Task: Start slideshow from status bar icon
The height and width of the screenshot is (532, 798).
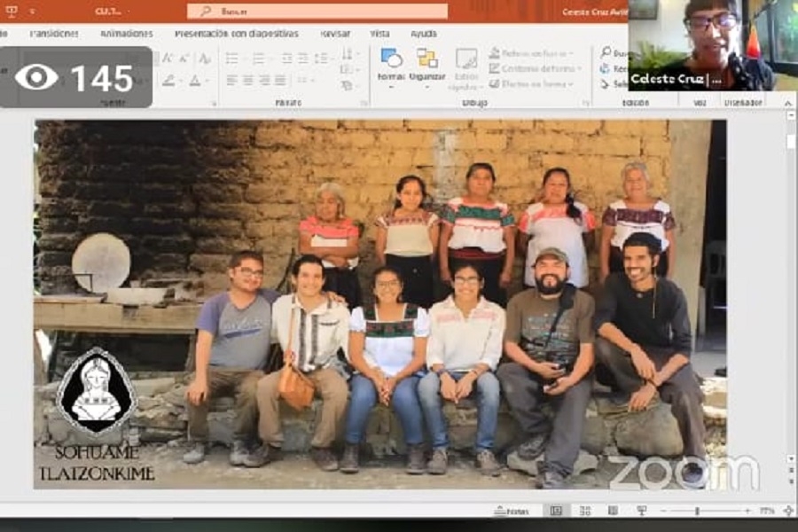Action: (641, 511)
